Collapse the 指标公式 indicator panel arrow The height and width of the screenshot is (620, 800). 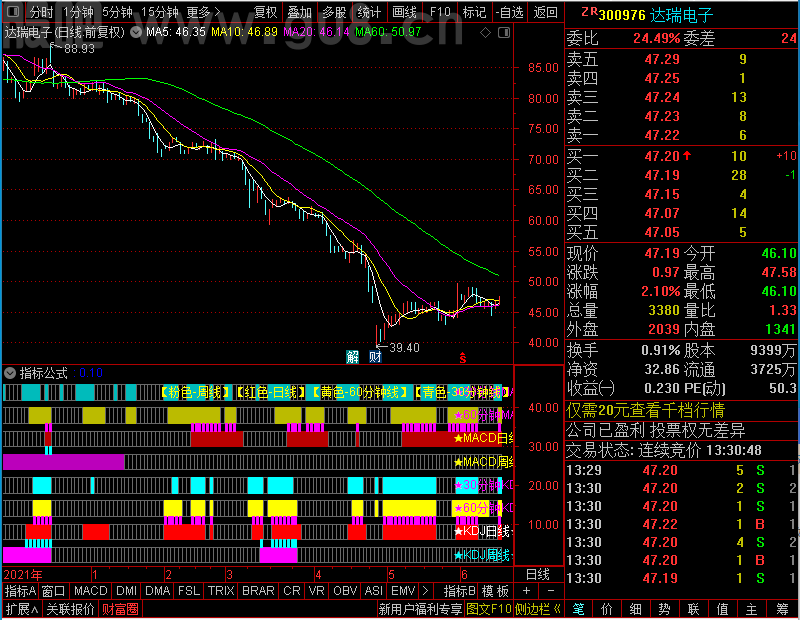(10, 373)
